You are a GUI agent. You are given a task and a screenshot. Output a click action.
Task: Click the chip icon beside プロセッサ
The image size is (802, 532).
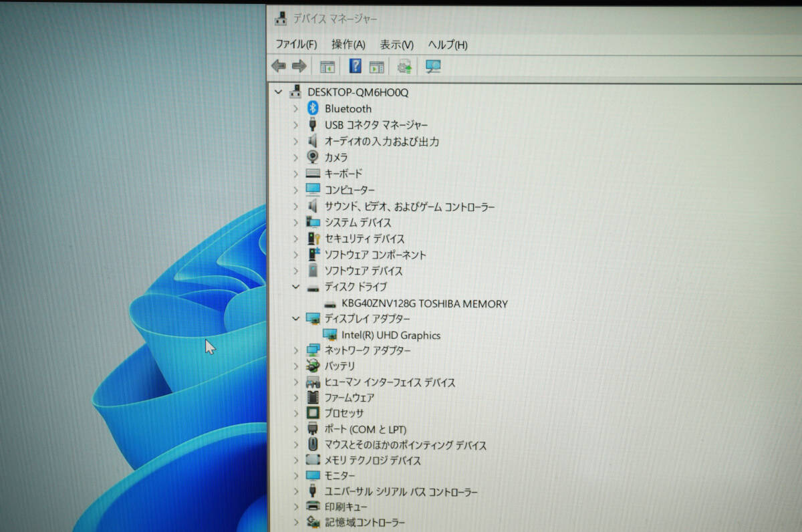(x=313, y=413)
